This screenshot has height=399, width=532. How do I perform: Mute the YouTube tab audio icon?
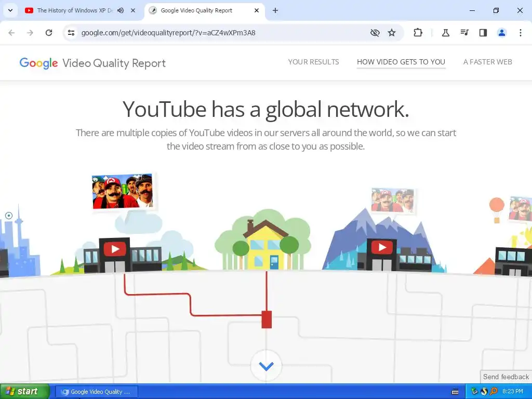(121, 10)
